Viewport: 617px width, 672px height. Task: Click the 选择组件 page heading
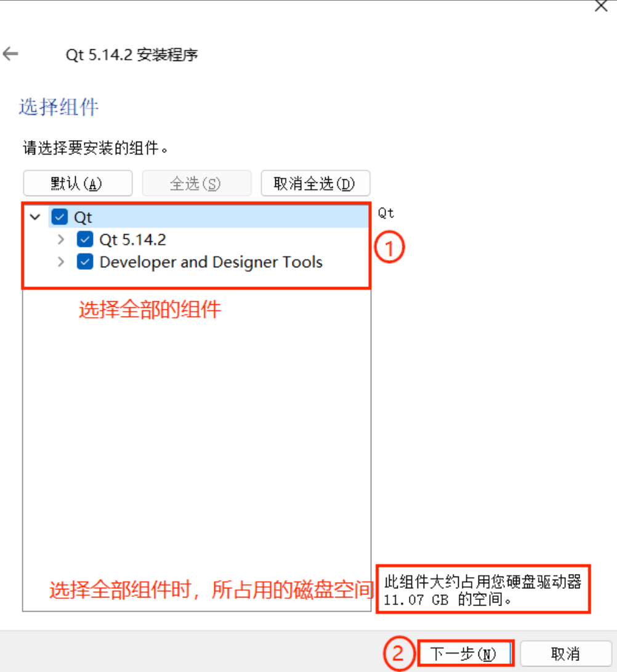pyautogui.click(x=58, y=107)
